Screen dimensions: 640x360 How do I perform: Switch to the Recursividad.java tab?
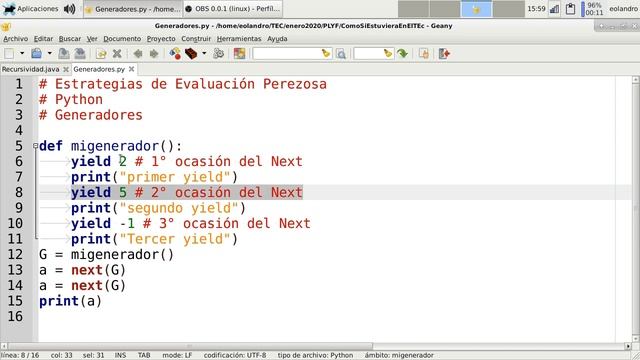31,69
